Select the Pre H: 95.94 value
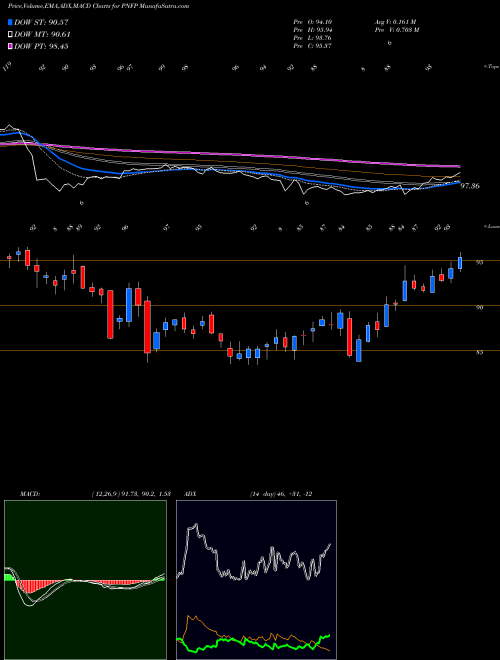Screen dimensions: 500x660 [313, 30]
